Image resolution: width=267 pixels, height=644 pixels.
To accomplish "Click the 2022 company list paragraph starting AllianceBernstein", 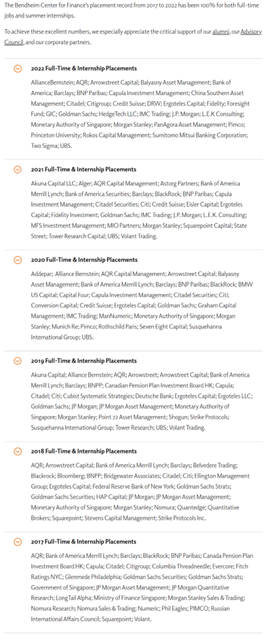I will 141,114.
